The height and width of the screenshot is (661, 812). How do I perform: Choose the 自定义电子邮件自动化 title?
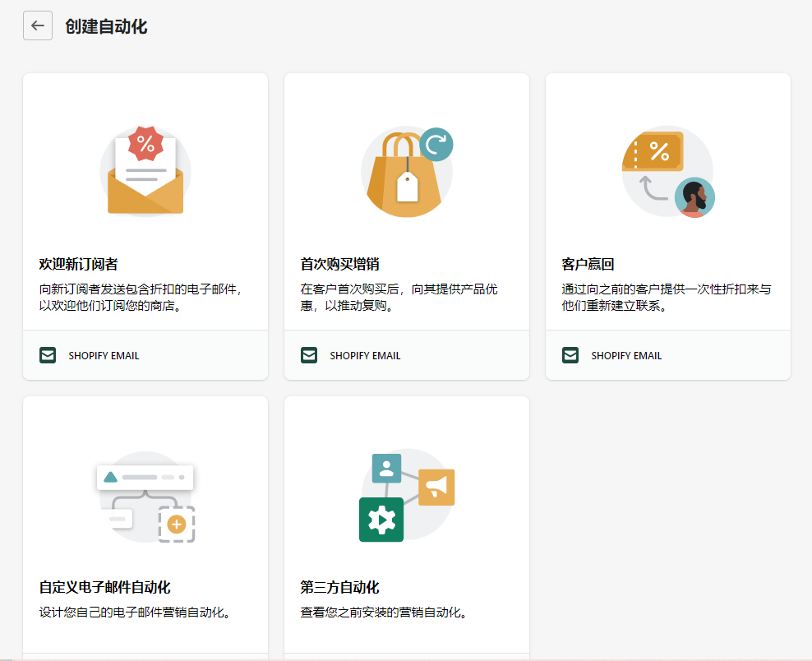[105, 587]
